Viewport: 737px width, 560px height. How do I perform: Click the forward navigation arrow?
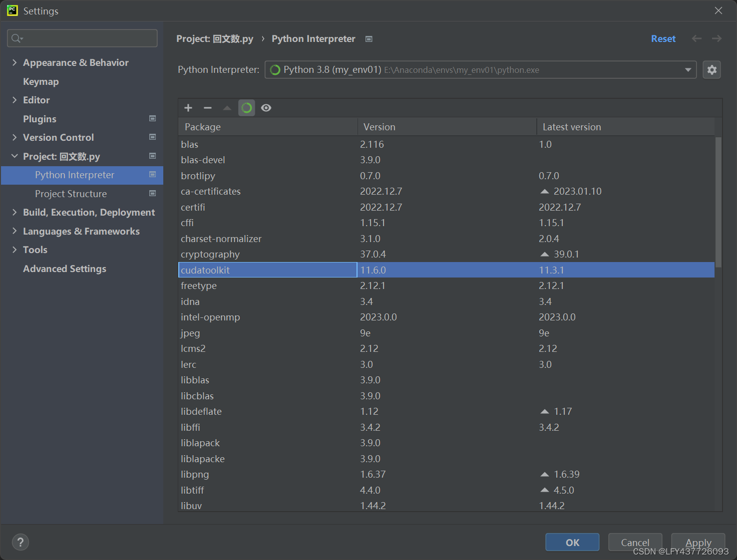[717, 39]
